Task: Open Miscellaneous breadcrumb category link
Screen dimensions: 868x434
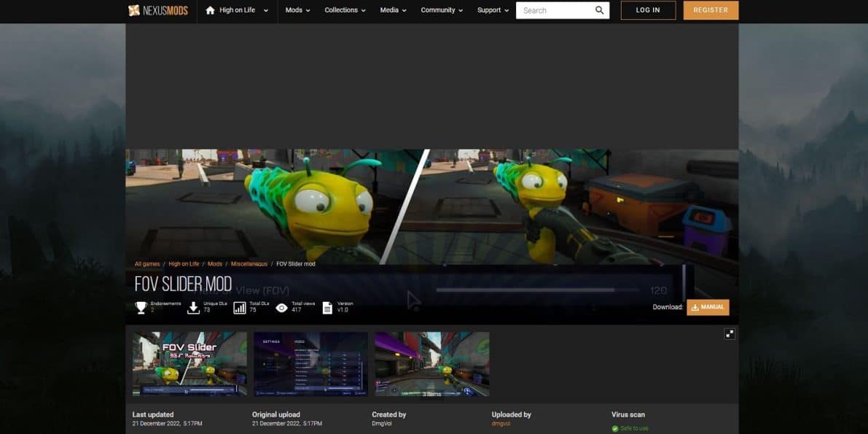Action: 249,264
